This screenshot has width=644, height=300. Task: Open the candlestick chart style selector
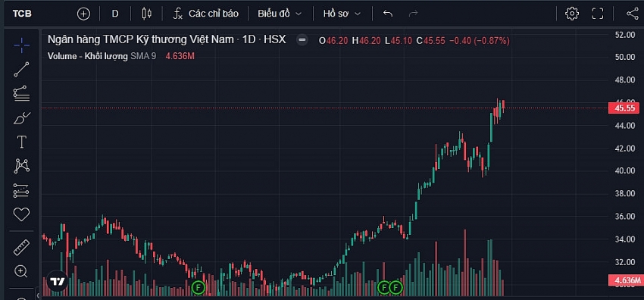pyautogui.click(x=147, y=14)
